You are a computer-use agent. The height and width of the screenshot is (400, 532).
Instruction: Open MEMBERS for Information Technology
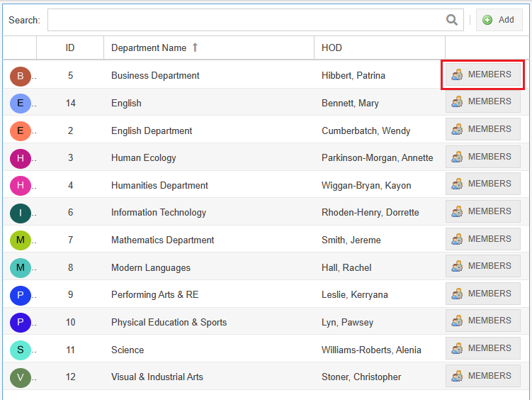[483, 211]
